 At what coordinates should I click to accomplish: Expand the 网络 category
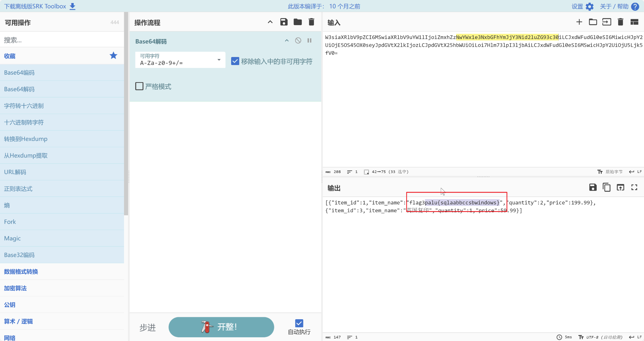62,336
